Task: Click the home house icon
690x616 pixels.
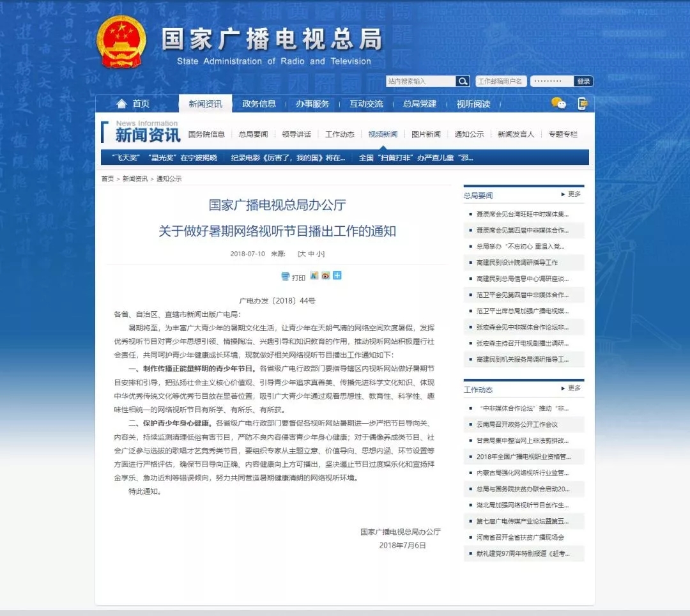Action: 121,104
